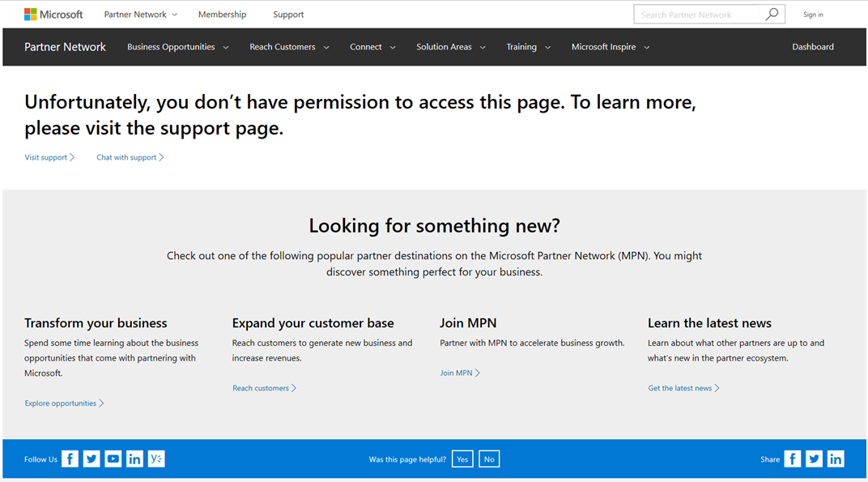868x482 pixels.
Task: Open LinkedIn in Follow Us section
Action: click(134, 459)
